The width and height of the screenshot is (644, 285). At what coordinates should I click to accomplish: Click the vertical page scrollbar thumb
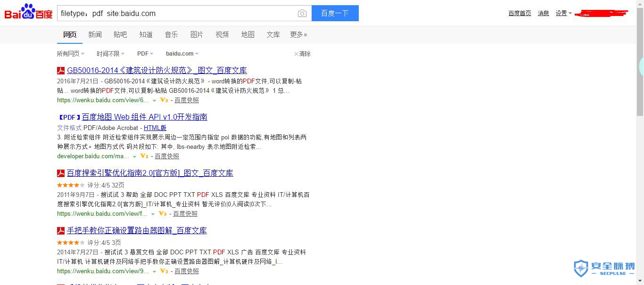coord(640,61)
